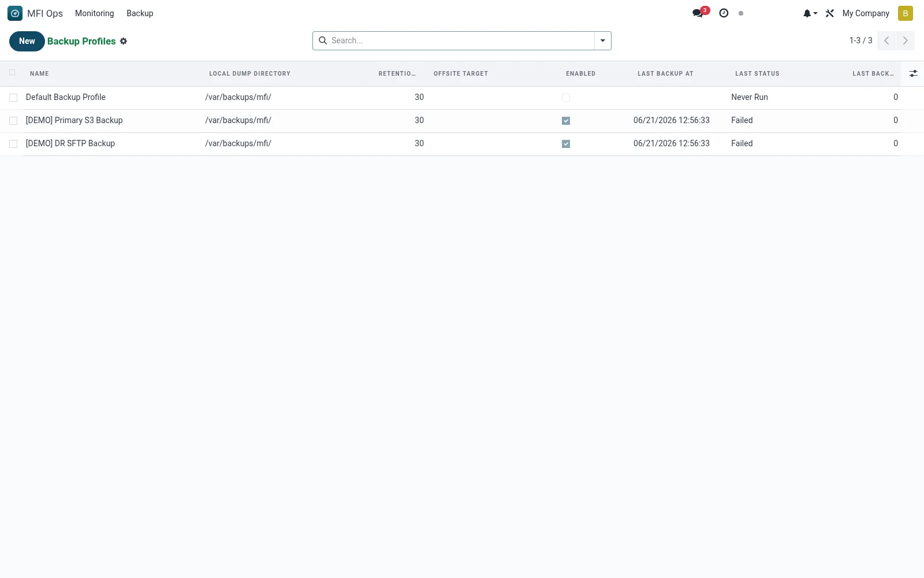
Task: Click the search magnifier icon
Action: 323,40
